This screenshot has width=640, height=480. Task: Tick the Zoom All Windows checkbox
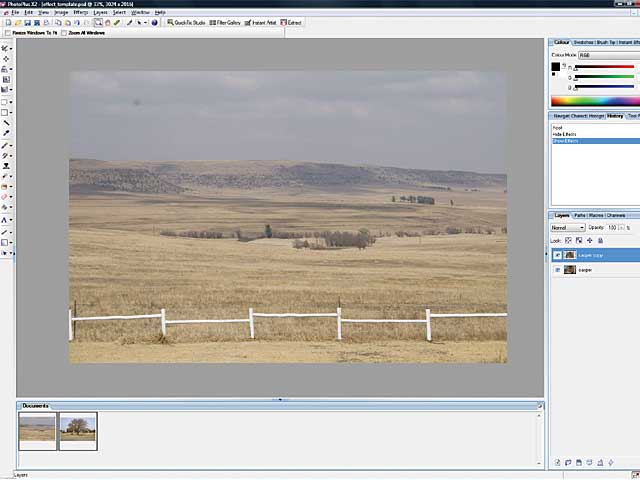pyautogui.click(x=66, y=33)
